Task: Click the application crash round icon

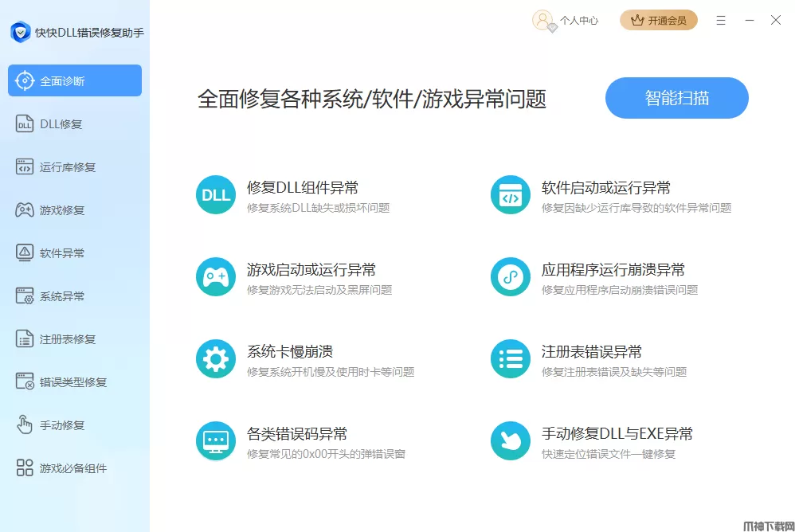Action: pos(511,277)
